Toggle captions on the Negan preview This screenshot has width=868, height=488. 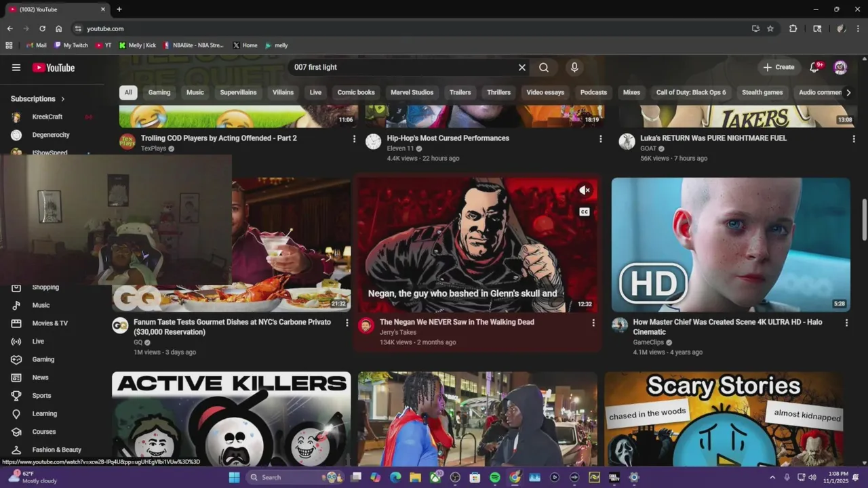[x=585, y=212]
